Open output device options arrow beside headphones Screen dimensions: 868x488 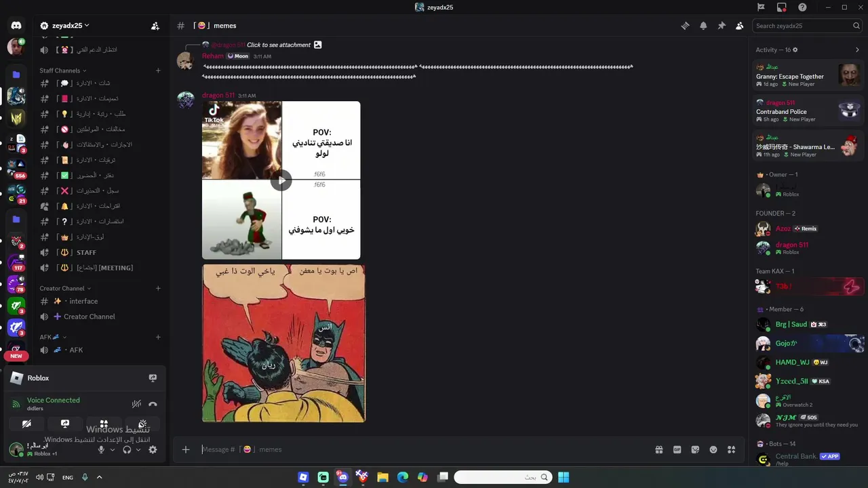coord(138,449)
